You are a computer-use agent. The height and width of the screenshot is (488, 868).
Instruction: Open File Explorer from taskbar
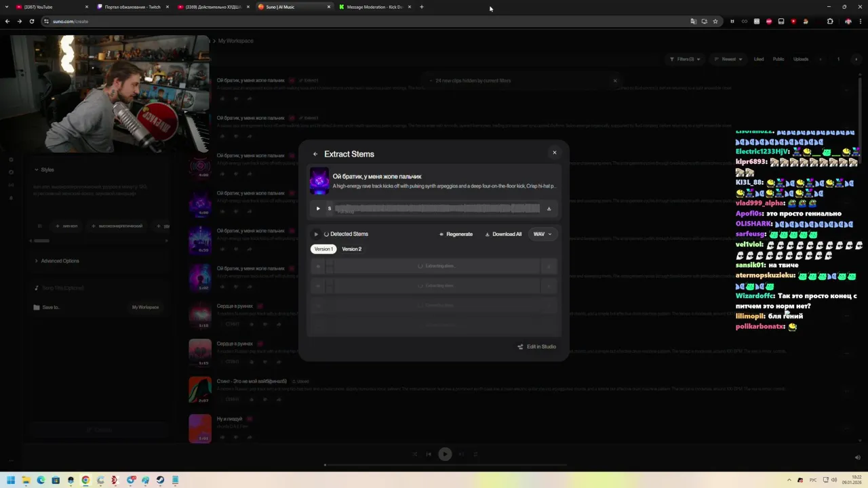(26, 480)
